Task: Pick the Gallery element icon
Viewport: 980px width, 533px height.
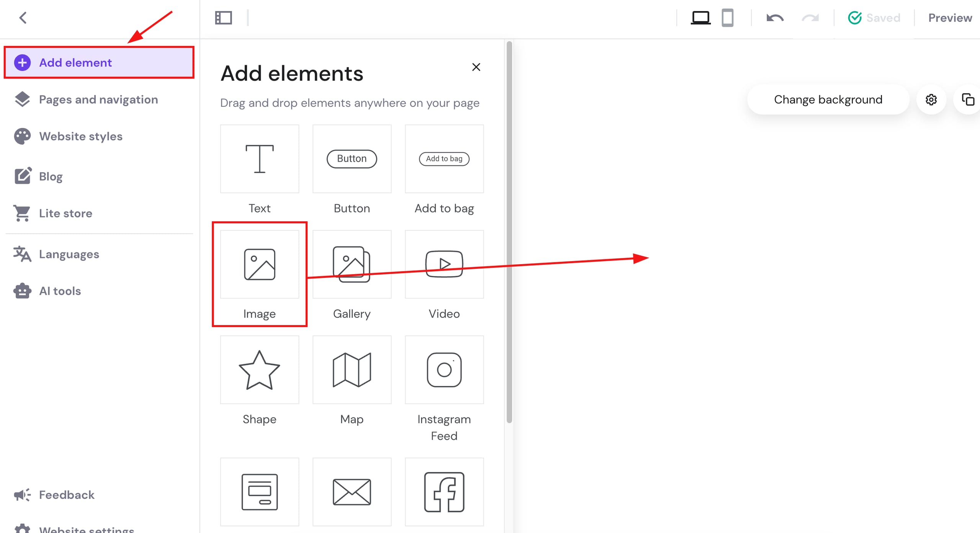Action: [351, 264]
